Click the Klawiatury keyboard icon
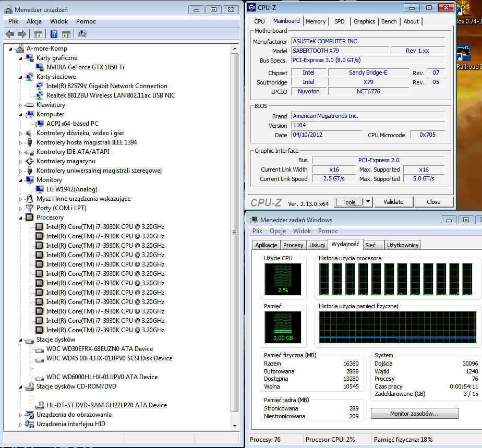 [30, 105]
